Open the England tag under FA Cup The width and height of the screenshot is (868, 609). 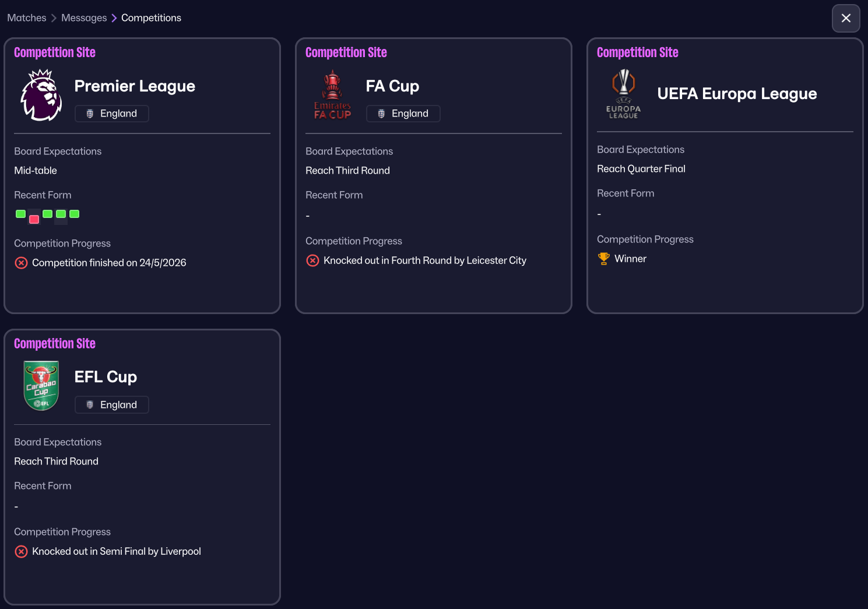pyautogui.click(x=403, y=114)
